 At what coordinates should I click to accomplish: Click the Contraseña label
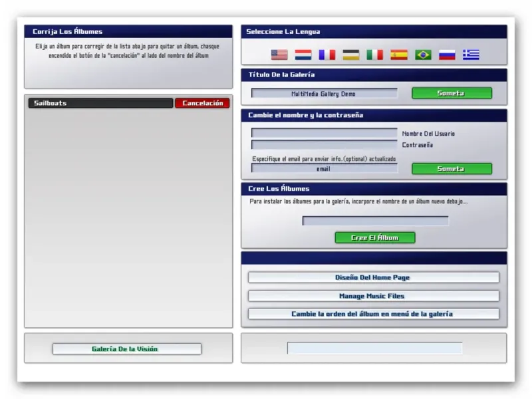(418, 145)
